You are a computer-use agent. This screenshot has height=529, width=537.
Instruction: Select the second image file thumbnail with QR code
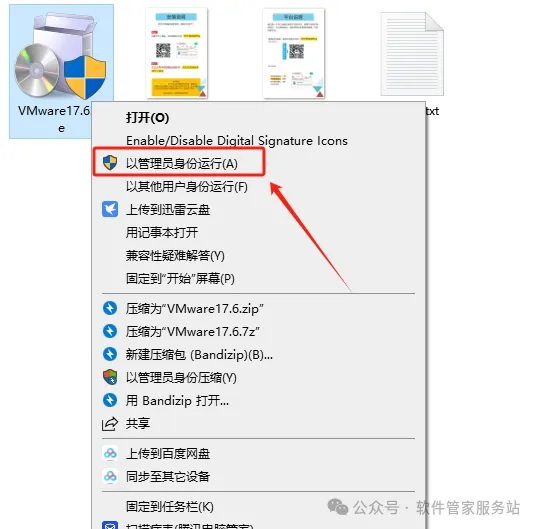point(294,53)
